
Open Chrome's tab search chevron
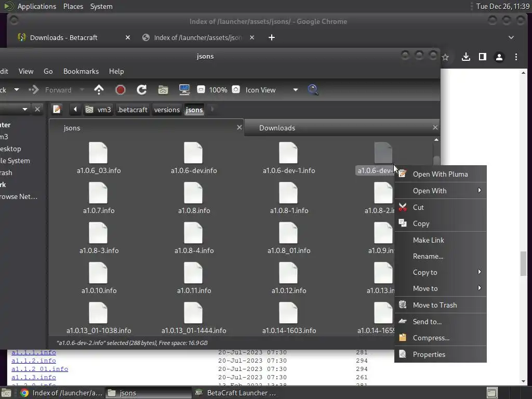pos(511,37)
